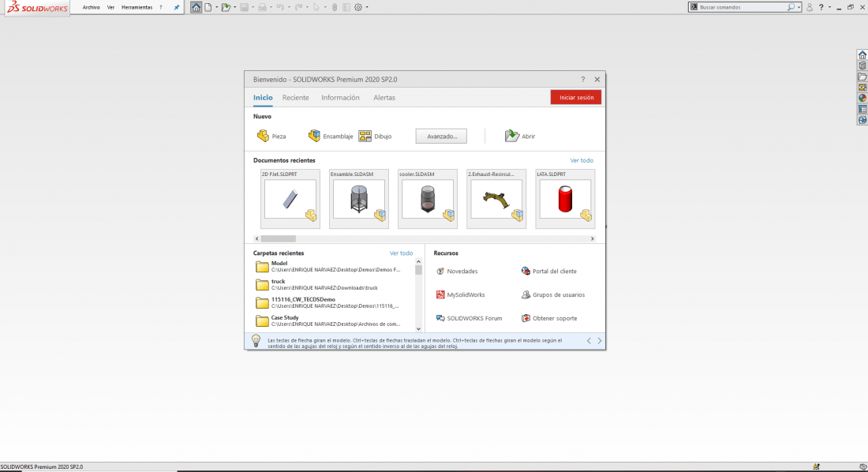Expand the Undo history dropdown arrow
The width and height of the screenshot is (868, 472).
[289, 7]
